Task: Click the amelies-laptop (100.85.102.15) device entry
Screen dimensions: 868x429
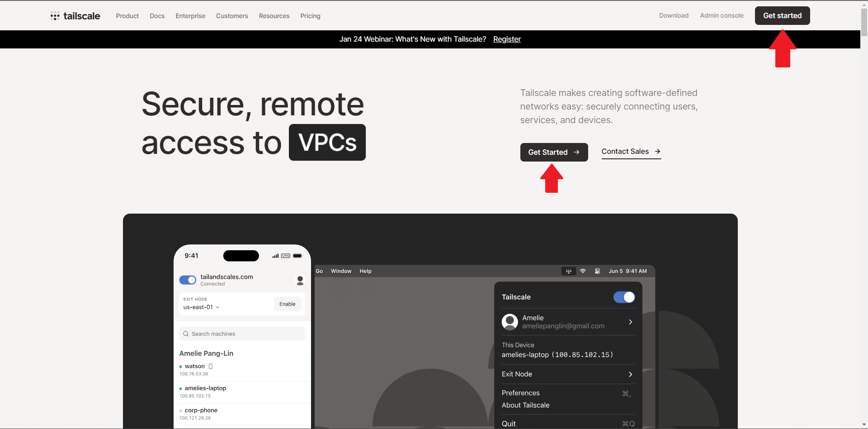Action: point(557,355)
